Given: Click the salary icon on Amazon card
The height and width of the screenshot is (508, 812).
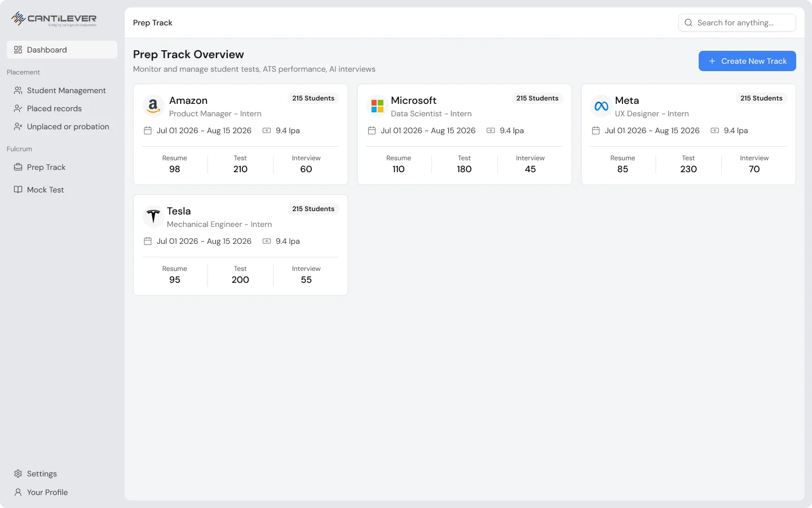Looking at the screenshot, I should pyautogui.click(x=267, y=130).
